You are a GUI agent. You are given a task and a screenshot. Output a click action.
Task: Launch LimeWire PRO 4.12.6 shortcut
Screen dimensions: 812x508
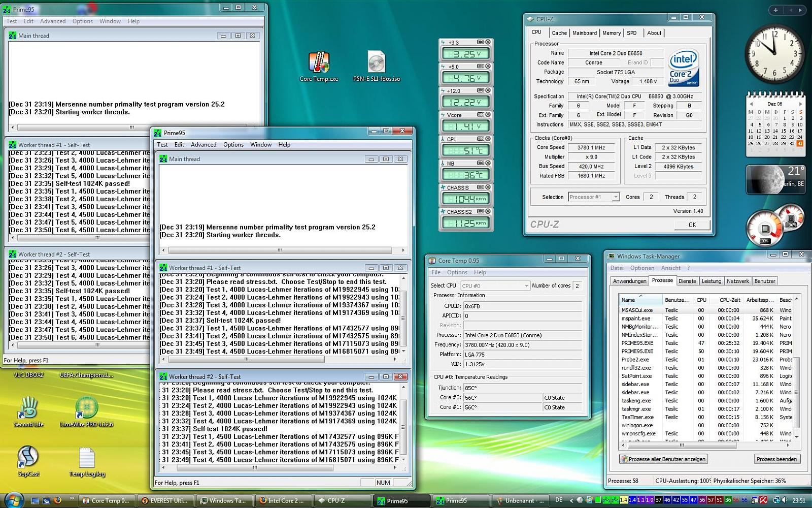point(87,412)
